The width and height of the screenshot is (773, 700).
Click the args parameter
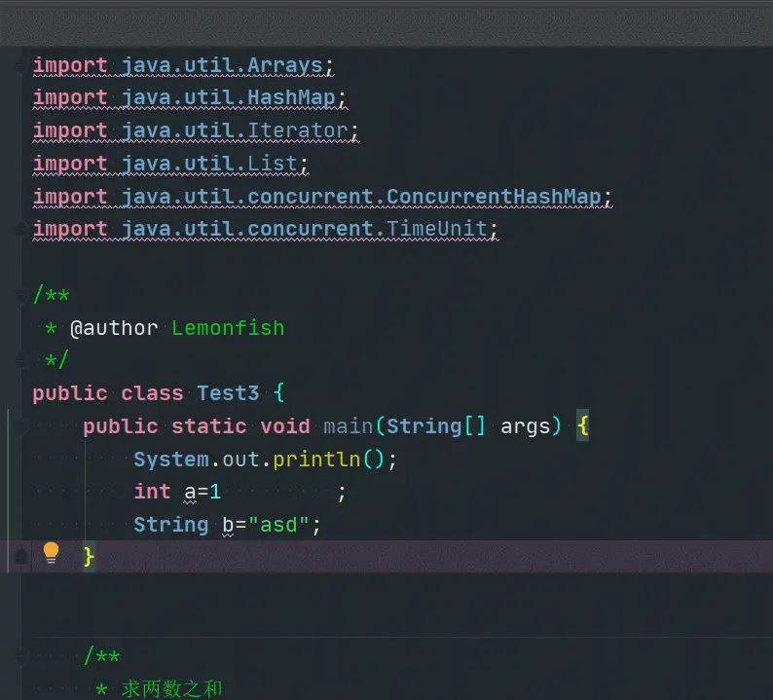coord(525,426)
